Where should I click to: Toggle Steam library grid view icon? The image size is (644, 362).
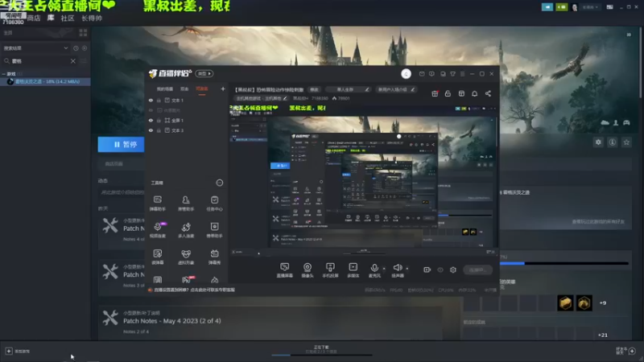tap(83, 33)
